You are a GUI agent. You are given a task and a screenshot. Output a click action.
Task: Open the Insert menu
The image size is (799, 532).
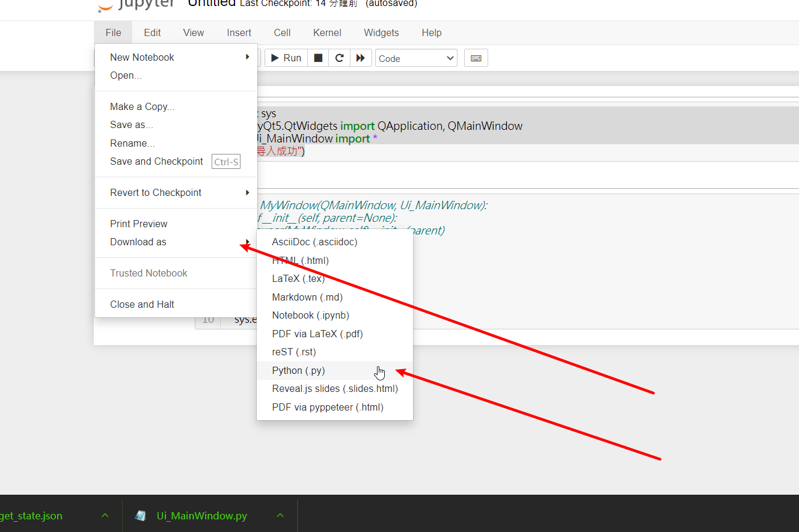pyautogui.click(x=239, y=32)
